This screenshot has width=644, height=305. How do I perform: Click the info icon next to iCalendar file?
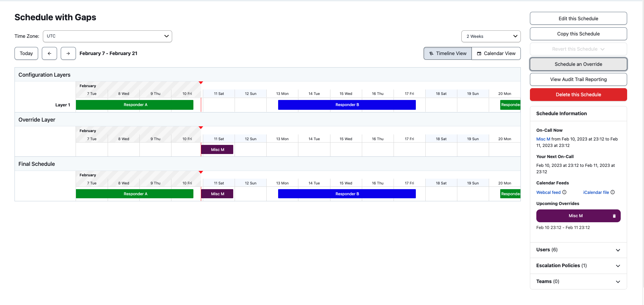pyautogui.click(x=613, y=192)
